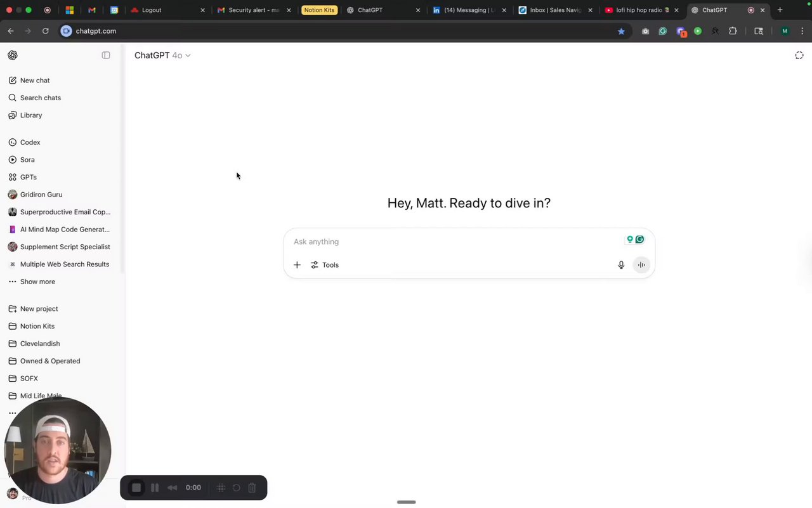Image resolution: width=812 pixels, height=508 pixels.
Task: Click the rewind recording button
Action: (172, 488)
